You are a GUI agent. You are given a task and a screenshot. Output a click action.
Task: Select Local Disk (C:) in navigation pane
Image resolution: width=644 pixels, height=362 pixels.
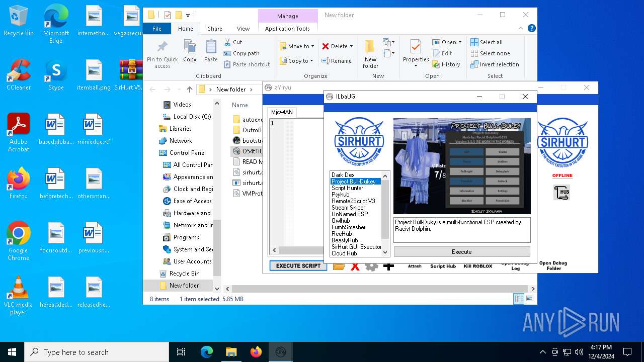(187, 117)
